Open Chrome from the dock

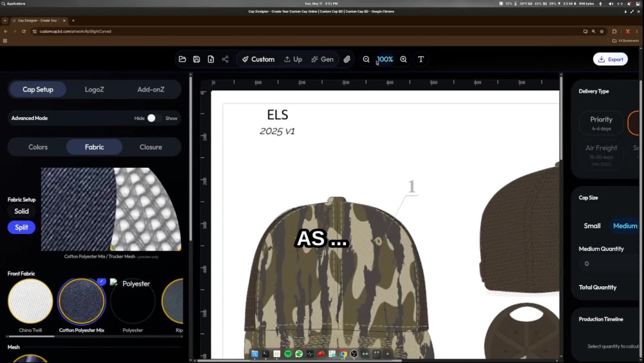click(343, 354)
